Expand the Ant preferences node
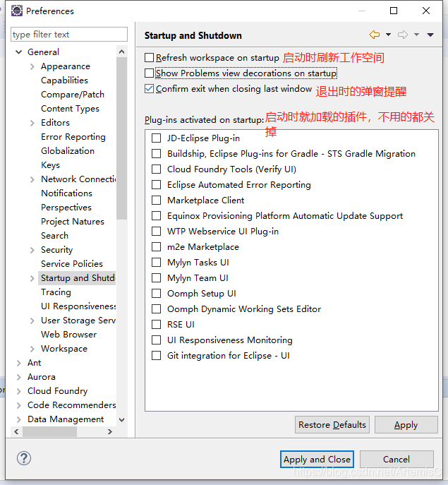This screenshot has height=485, width=448. tap(19, 363)
